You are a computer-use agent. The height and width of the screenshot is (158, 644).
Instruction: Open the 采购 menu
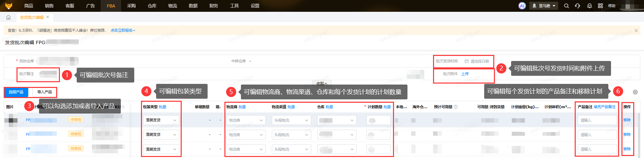tap(131, 6)
